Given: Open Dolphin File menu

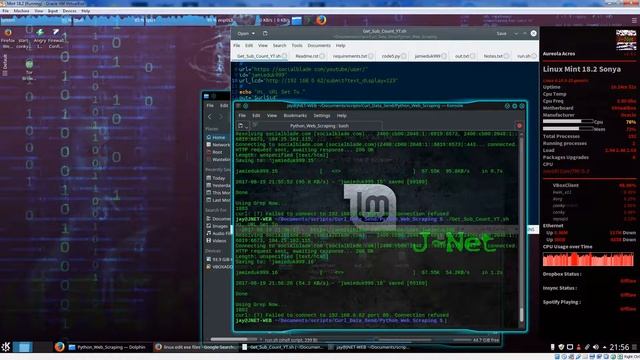Looking at the screenshot, I should pos(210,105).
